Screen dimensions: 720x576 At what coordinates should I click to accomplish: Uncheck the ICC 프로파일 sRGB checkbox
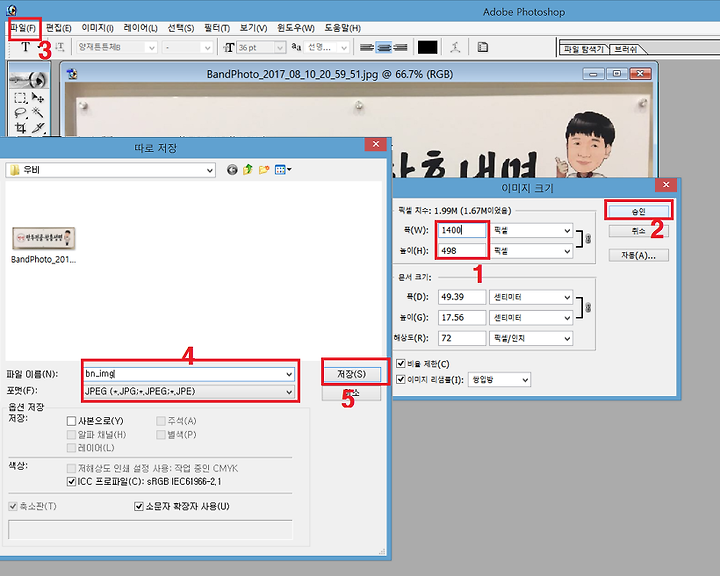click(x=71, y=482)
